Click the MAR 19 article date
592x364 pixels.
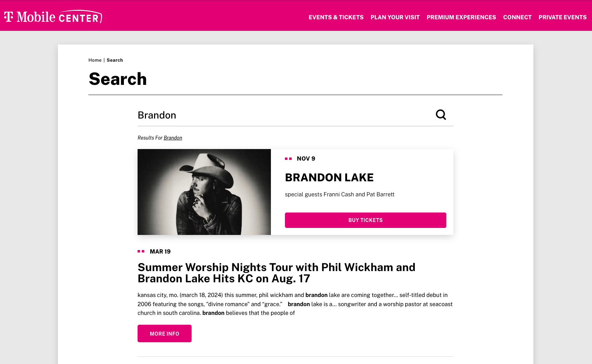point(160,251)
